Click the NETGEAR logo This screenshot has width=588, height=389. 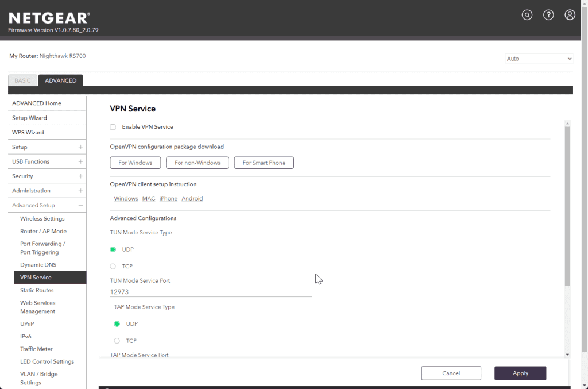(x=49, y=18)
